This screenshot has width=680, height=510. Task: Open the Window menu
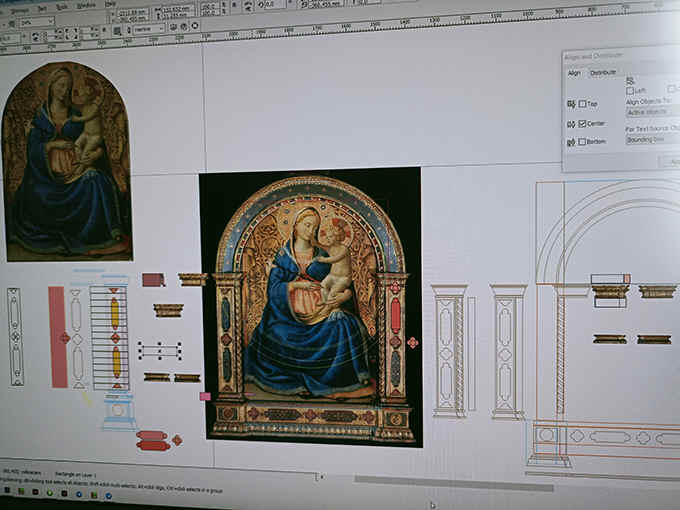coord(86,6)
